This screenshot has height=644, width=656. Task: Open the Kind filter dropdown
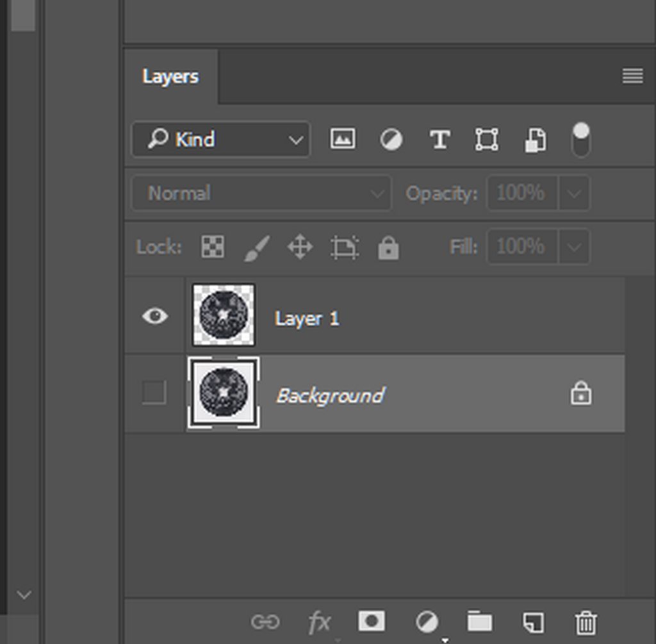click(x=221, y=139)
